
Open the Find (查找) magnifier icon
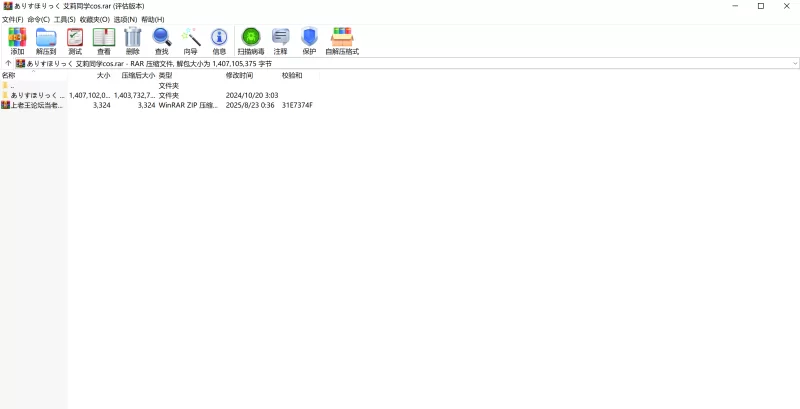click(x=162, y=41)
